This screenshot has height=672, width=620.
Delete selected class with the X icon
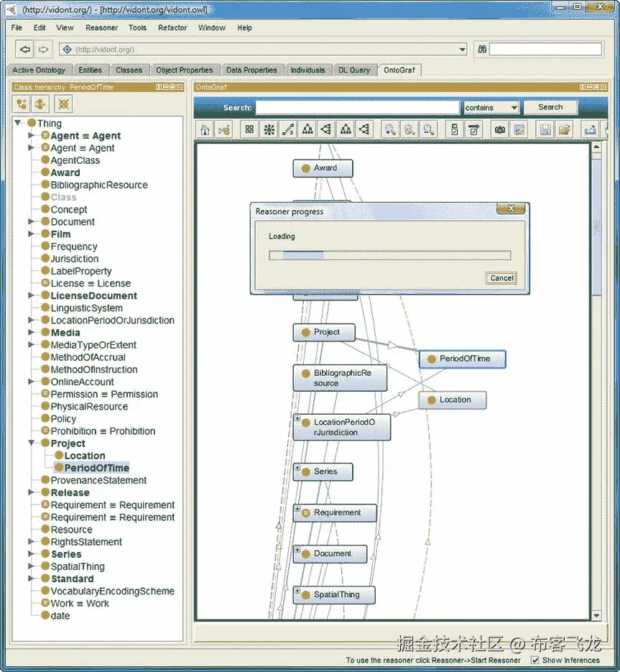click(63, 103)
